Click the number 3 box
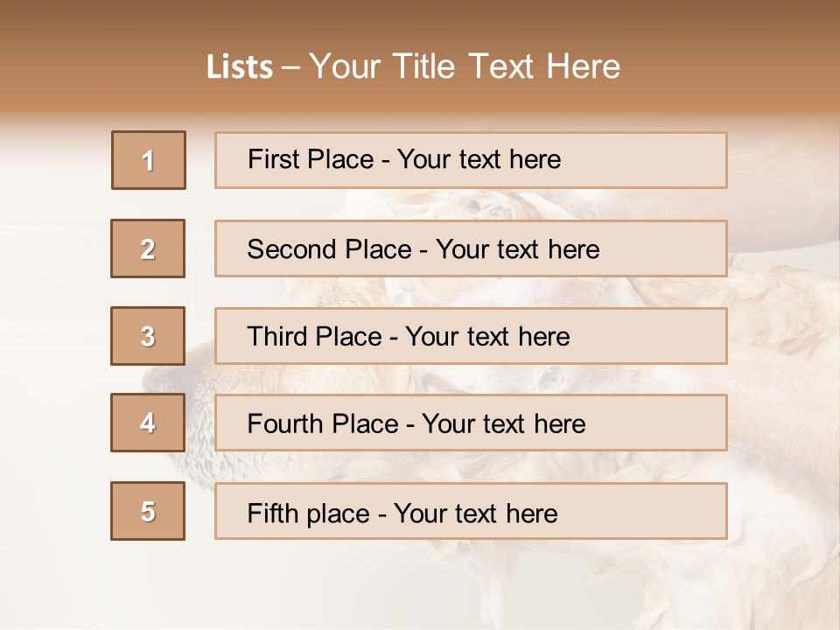Screen dimensions: 840x630 pos(148,336)
